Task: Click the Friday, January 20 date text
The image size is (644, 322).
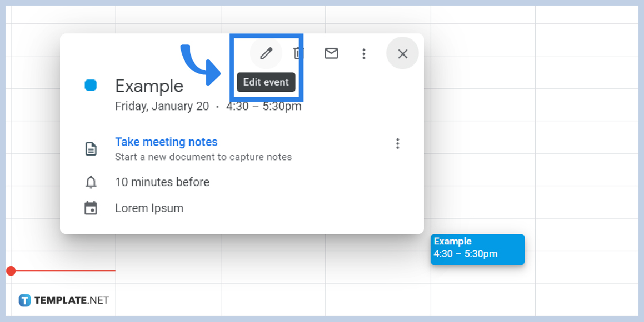Action: click(162, 106)
